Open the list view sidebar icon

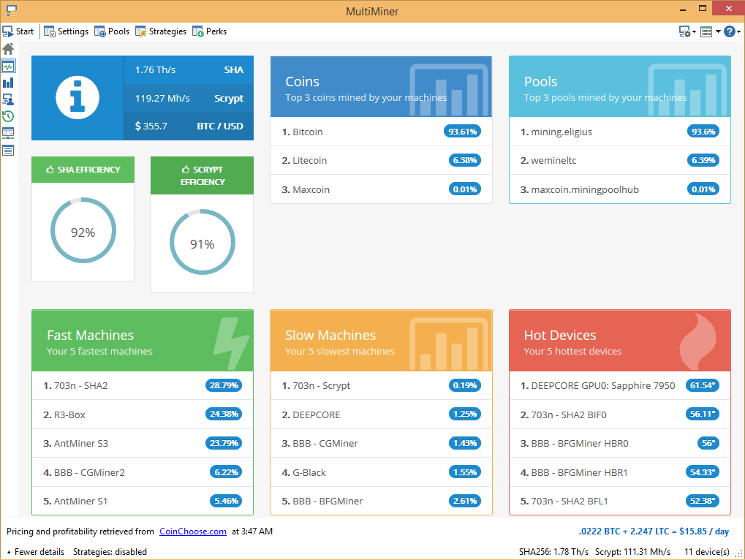(x=8, y=151)
